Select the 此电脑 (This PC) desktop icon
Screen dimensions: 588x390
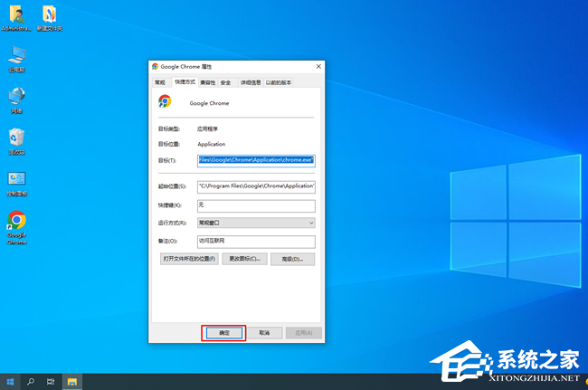(x=16, y=54)
